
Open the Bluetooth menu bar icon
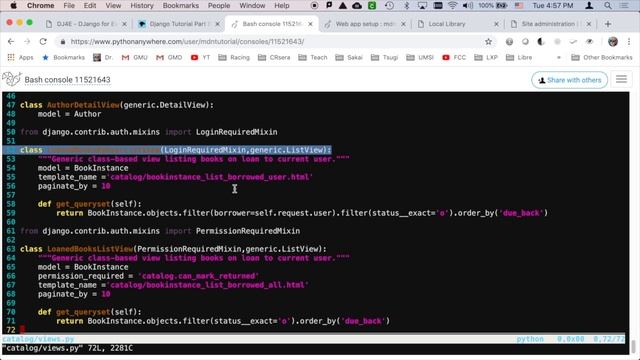tap(406, 6)
